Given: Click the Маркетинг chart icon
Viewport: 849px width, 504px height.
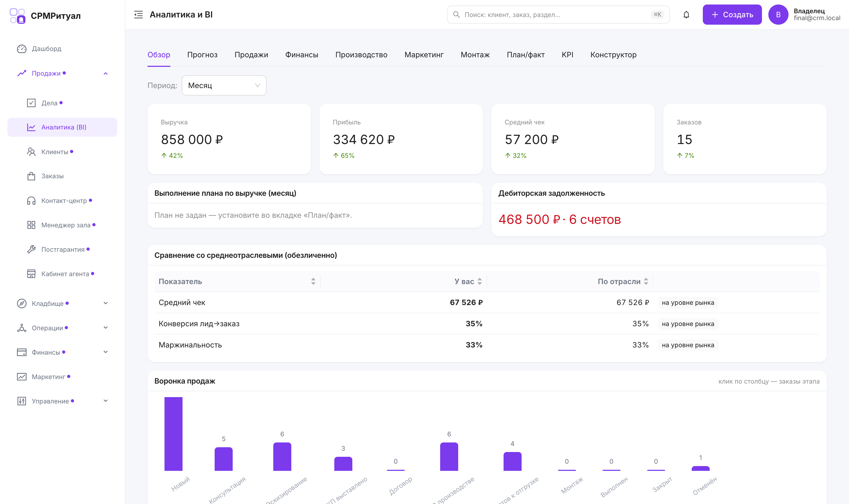Looking at the screenshot, I should tap(22, 377).
